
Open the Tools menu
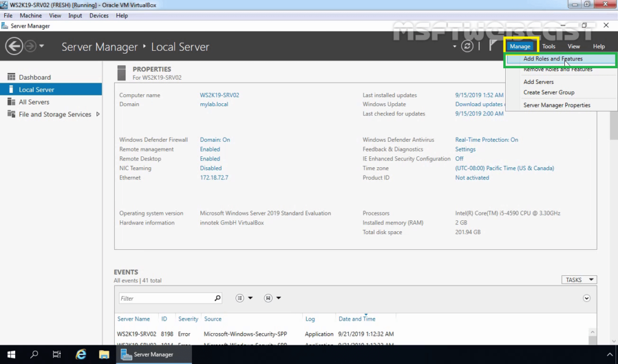pyautogui.click(x=548, y=46)
